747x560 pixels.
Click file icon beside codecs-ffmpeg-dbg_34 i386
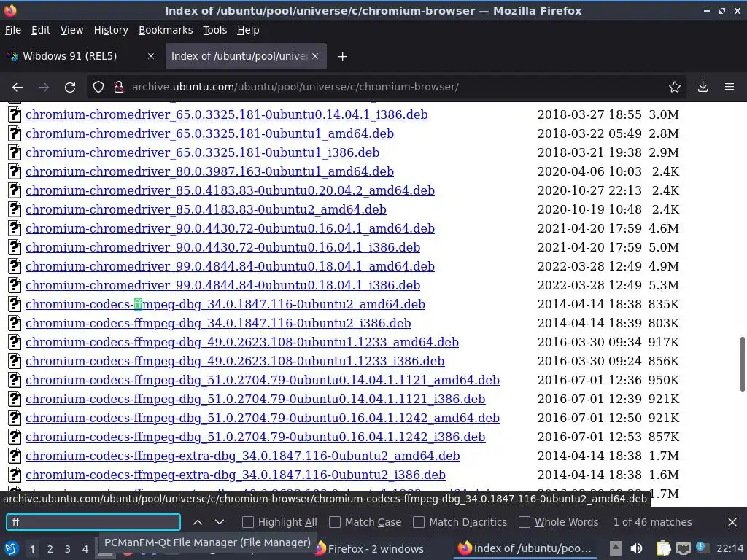(x=15, y=323)
